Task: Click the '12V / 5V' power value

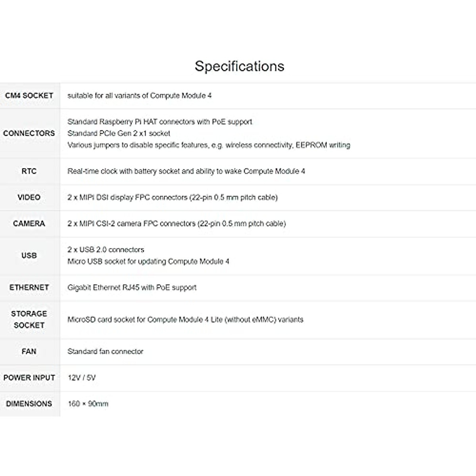Action: coord(82,378)
